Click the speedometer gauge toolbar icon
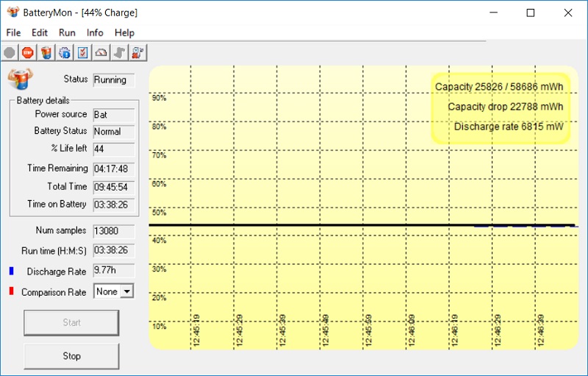This screenshot has height=376, width=588. [101, 52]
